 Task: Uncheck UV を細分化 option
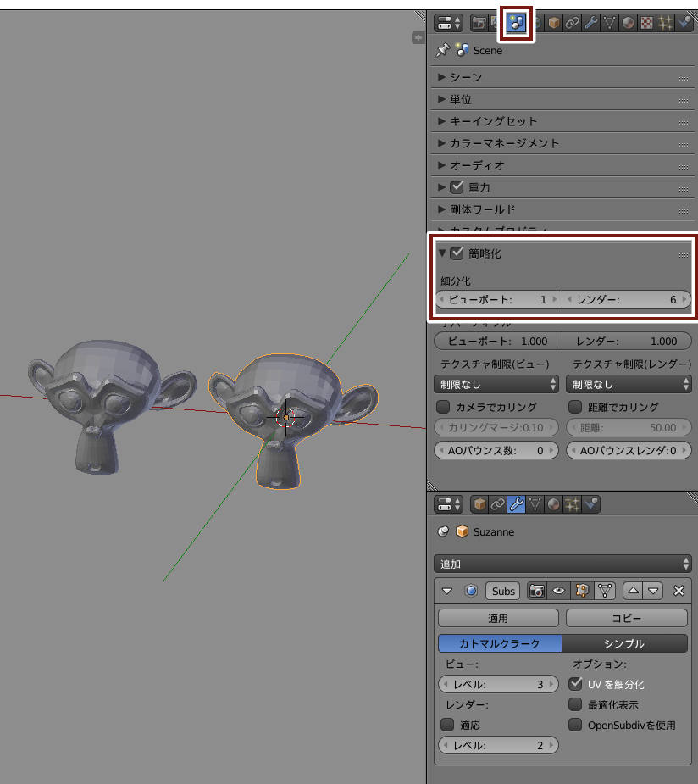pyautogui.click(x=575, y=683)
